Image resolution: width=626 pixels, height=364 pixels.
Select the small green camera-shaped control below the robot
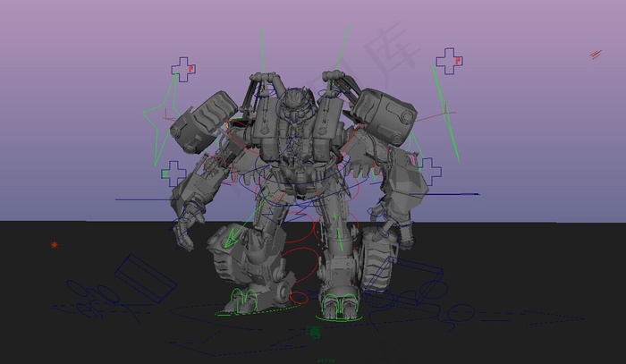click(315, 331)
